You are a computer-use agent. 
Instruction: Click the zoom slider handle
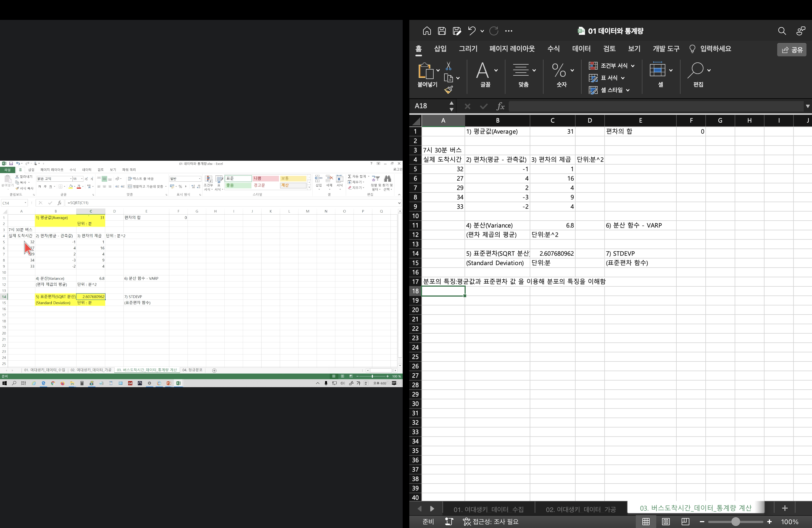[x=735, y=522]
